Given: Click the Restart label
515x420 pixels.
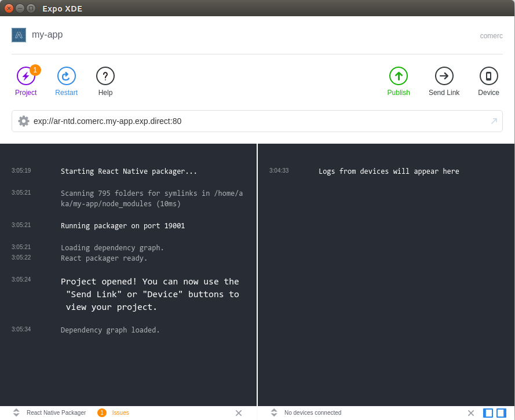Looking at the screenshot, I should pyautogui.click(x=67, y=93).
